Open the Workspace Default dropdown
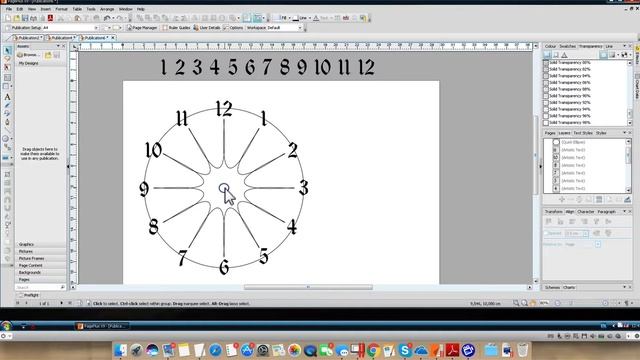This screenshot has width=640, height=360. pos(300,28)
